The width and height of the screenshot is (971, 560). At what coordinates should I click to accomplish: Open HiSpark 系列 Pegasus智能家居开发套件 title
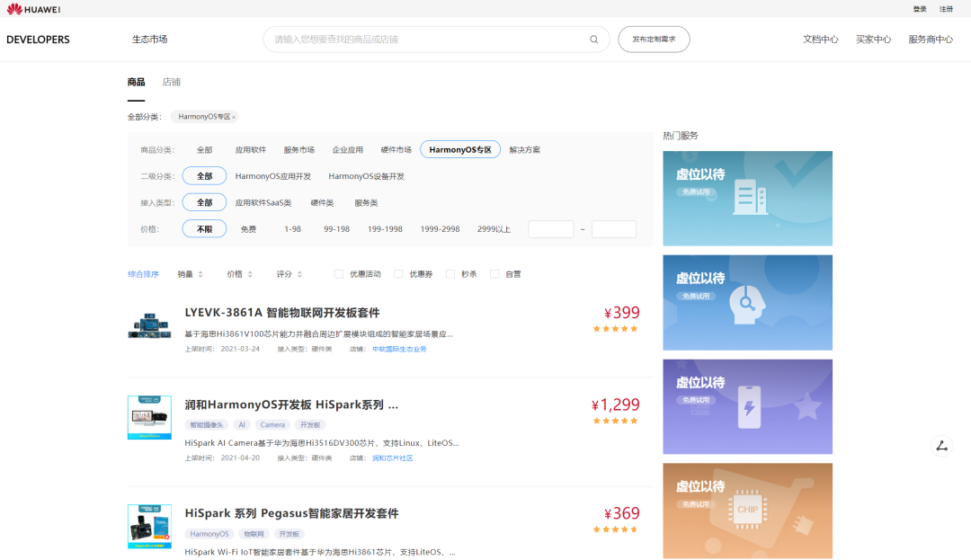point(291,513)
